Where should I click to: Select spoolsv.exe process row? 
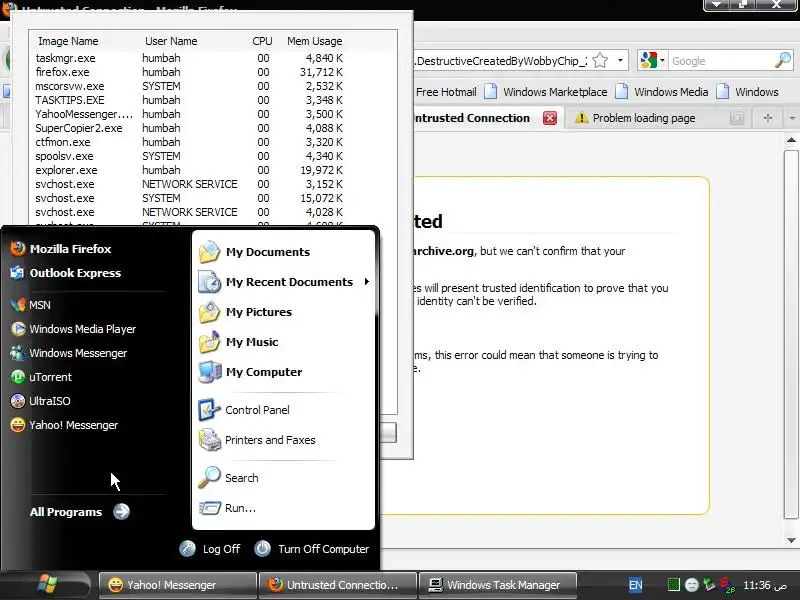point(189,156)
